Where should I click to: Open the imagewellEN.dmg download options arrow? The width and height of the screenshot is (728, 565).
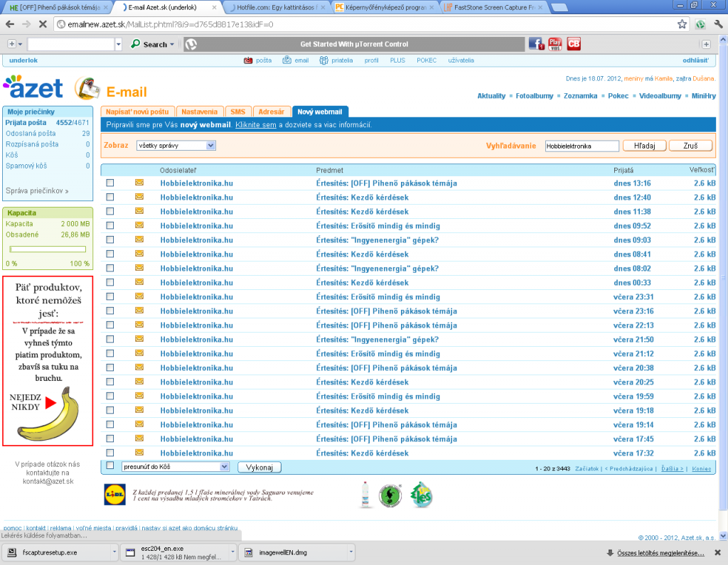351,552
